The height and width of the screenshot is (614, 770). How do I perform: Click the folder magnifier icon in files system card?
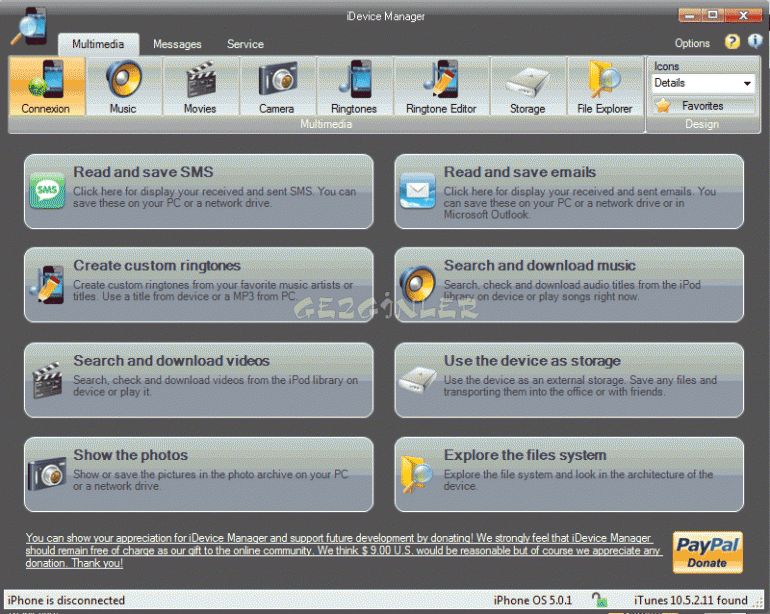point(417,474)
